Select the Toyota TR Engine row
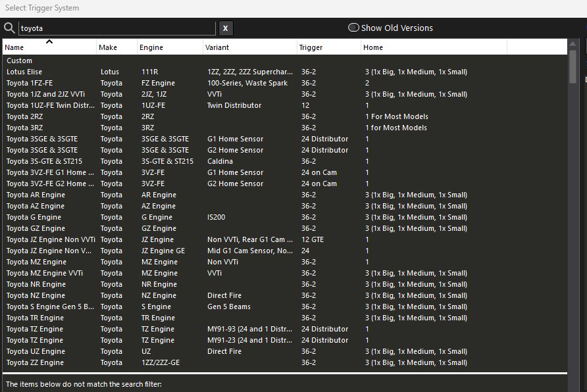The height and width of the screenshot is (392, 587). coord(284,318)
